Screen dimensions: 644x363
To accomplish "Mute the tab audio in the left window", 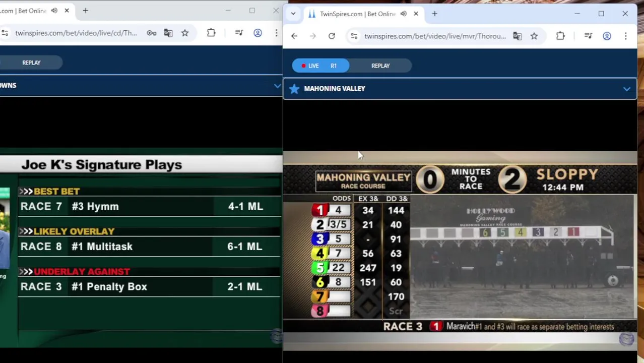I will click(x=54, y=11).
